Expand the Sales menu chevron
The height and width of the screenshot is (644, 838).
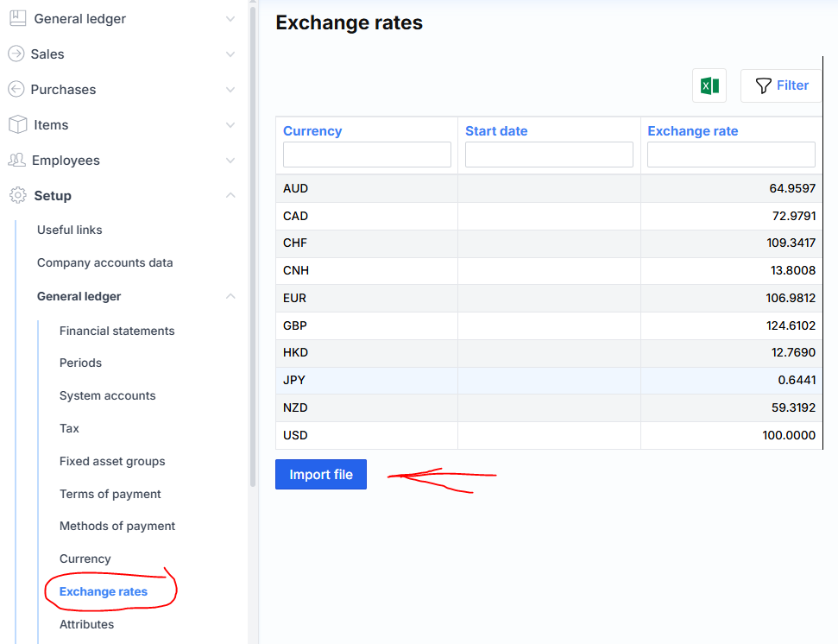tap(230, 54)
